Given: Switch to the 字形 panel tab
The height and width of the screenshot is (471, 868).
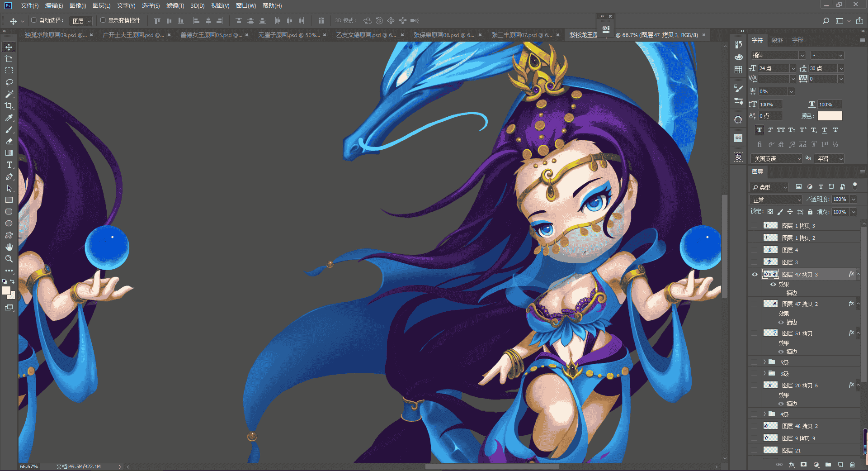Looking at the screenshot, I should 797,40.
